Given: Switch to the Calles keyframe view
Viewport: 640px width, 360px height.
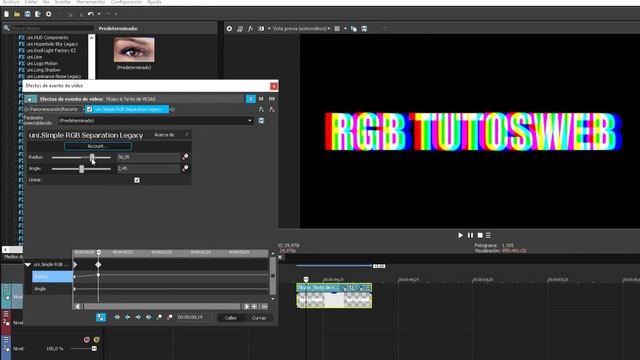Looking at the screenshot, I should click(x=231, y=318).
